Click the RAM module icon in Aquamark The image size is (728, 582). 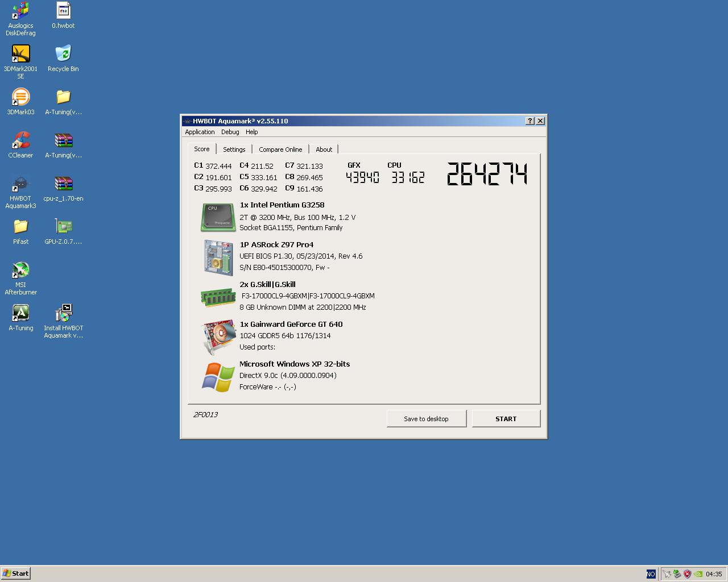(x=218, y=297)
